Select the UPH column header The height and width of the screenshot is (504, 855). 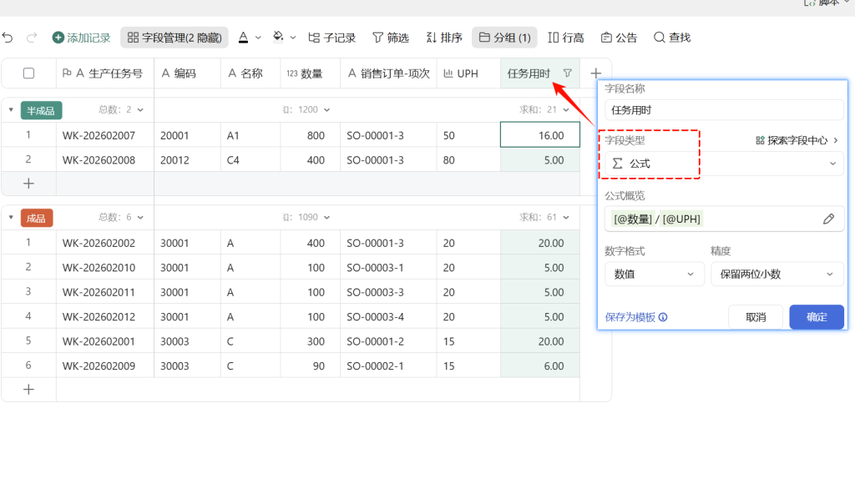468,73
